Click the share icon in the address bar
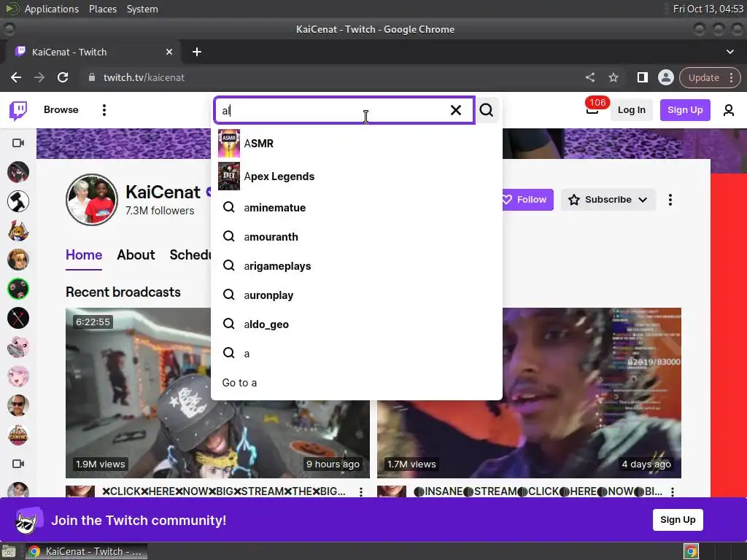The width and height of the screenshot is (747, 560). pos(589,77)
